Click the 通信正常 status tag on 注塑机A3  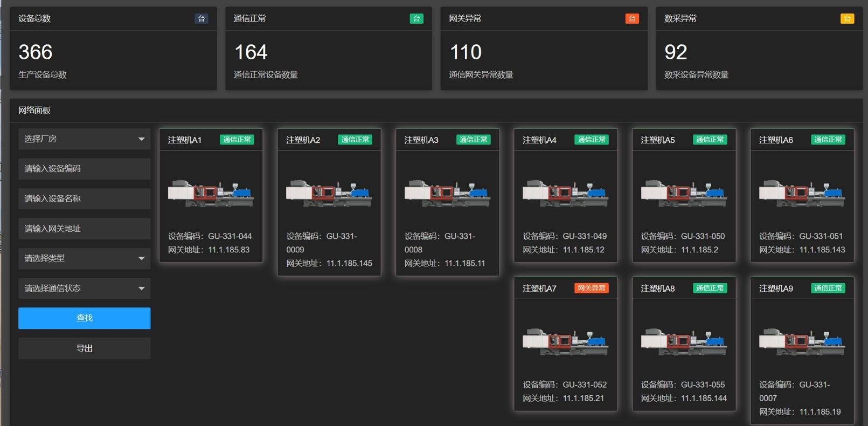click(473, 140)
